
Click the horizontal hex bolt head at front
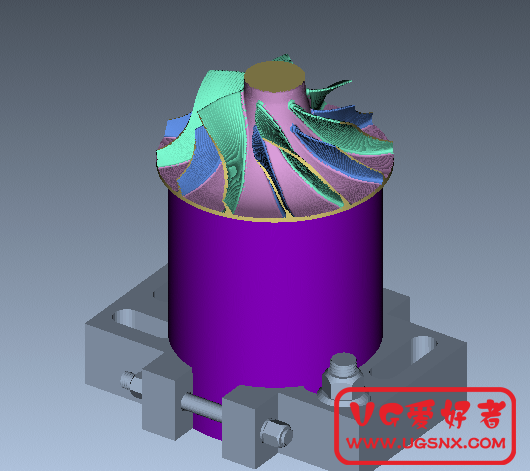pos(276,433)
